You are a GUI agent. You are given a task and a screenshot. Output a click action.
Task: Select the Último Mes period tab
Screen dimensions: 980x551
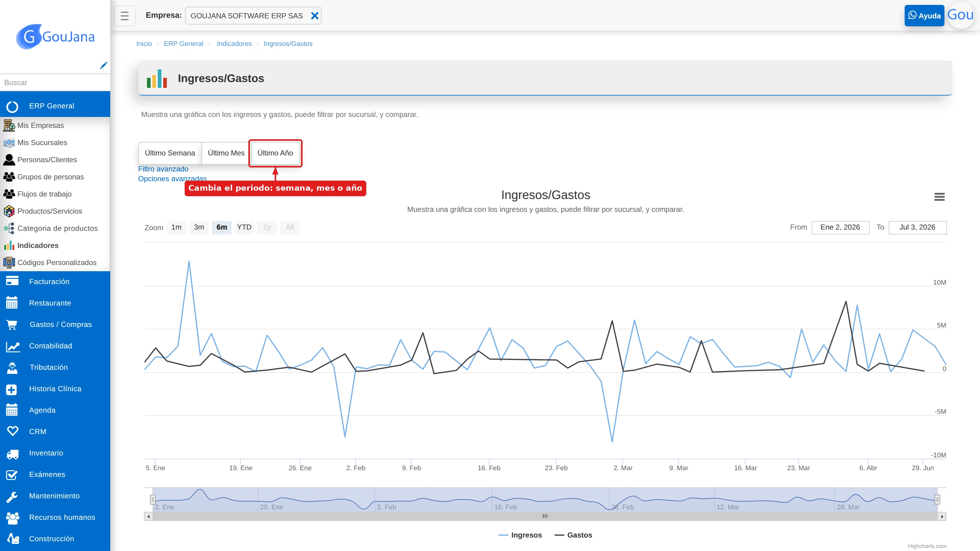point(226,153)
